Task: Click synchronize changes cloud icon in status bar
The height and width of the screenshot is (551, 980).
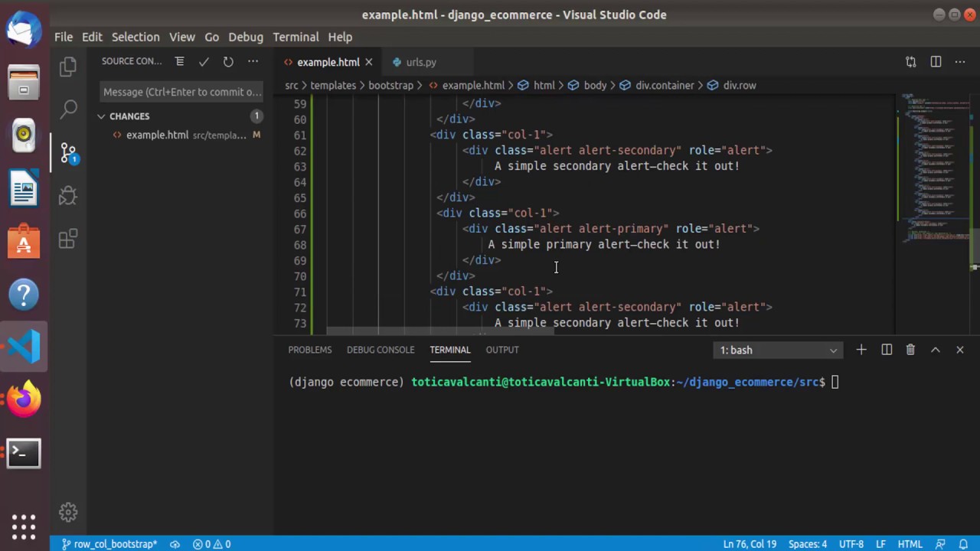Action: (175, 544)
